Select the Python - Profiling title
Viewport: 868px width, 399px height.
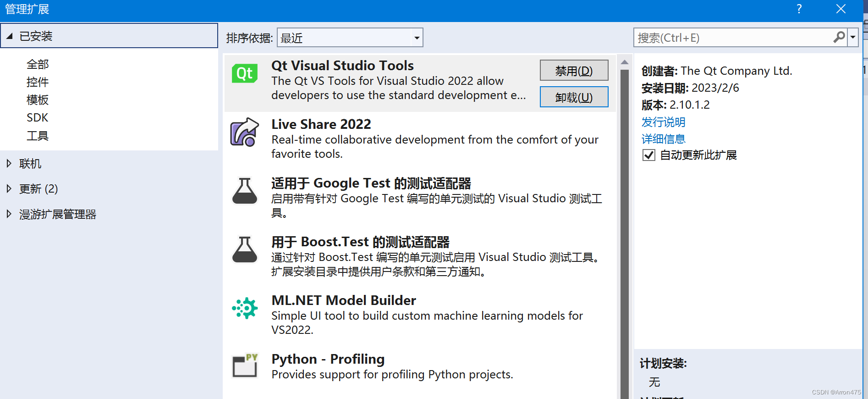click(328, 359)
